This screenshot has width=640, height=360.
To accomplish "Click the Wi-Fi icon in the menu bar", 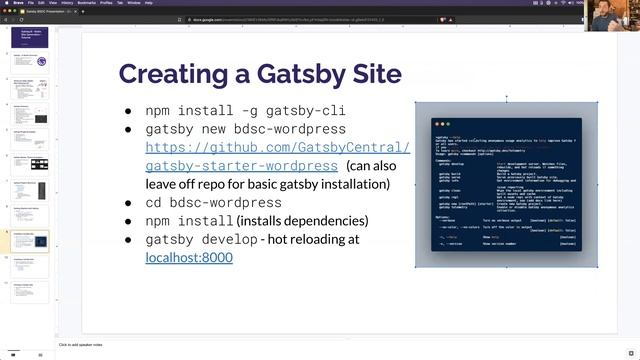I will [x=562, y=2].
